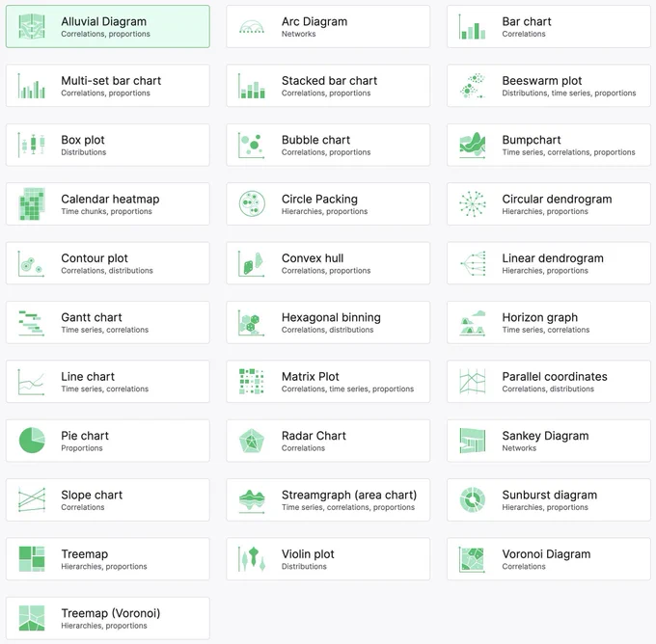
Task: Pick the Voronoi Diagram icon
Action: click(x=473, y=559)
